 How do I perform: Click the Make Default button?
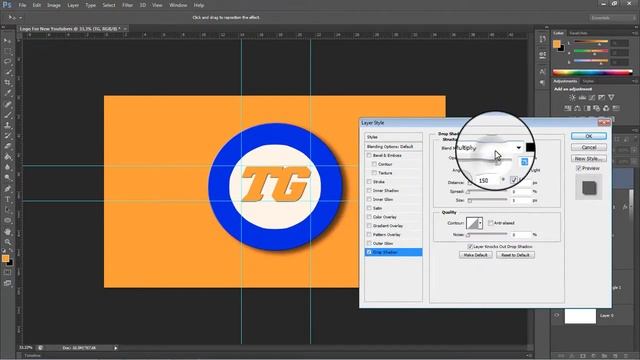coord(476,255)
